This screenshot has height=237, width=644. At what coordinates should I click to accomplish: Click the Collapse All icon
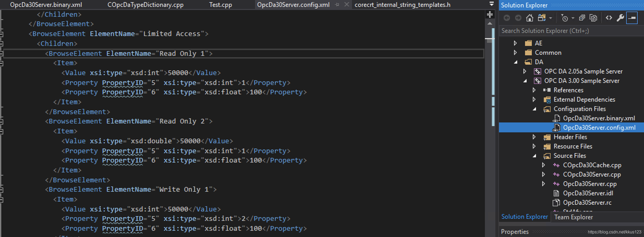tap(582, 18)
